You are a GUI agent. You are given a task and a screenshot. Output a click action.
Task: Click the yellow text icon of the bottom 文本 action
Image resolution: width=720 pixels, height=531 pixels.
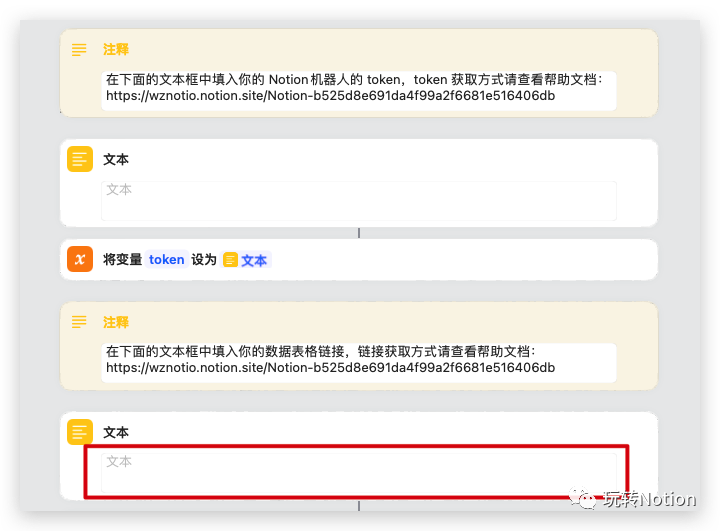pyautogui.click(x=80, y=432)
